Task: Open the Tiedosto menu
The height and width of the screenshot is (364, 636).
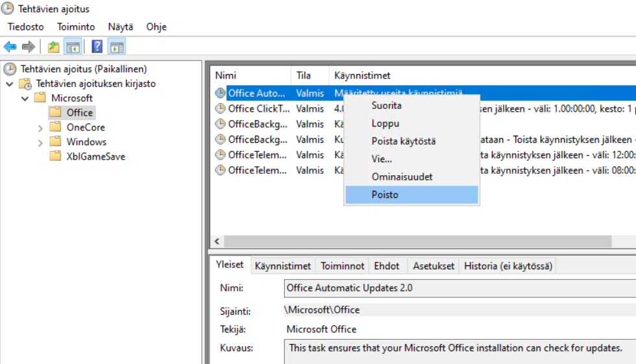Action: point(25,27)
